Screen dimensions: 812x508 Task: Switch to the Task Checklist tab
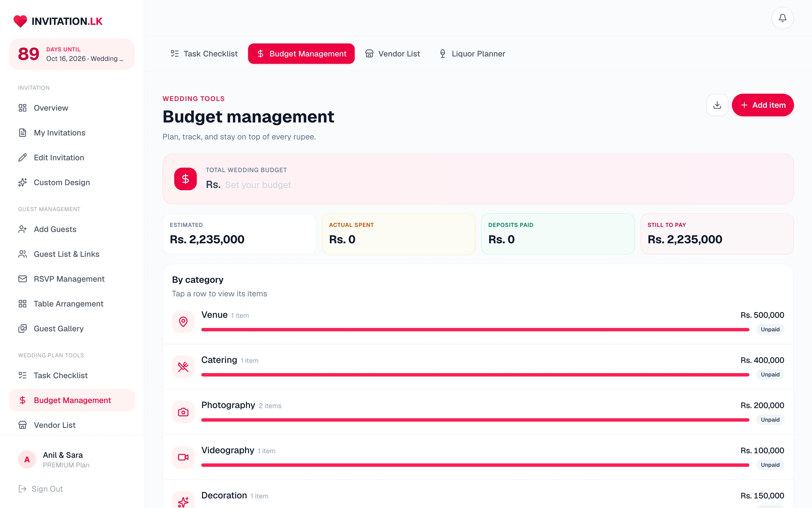(x=204, y=54)
